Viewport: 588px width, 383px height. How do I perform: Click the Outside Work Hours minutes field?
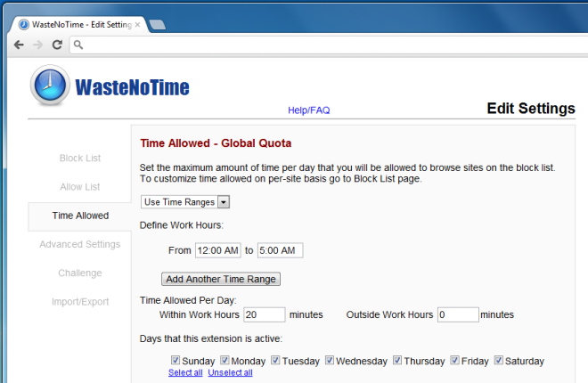click(458, 314)
